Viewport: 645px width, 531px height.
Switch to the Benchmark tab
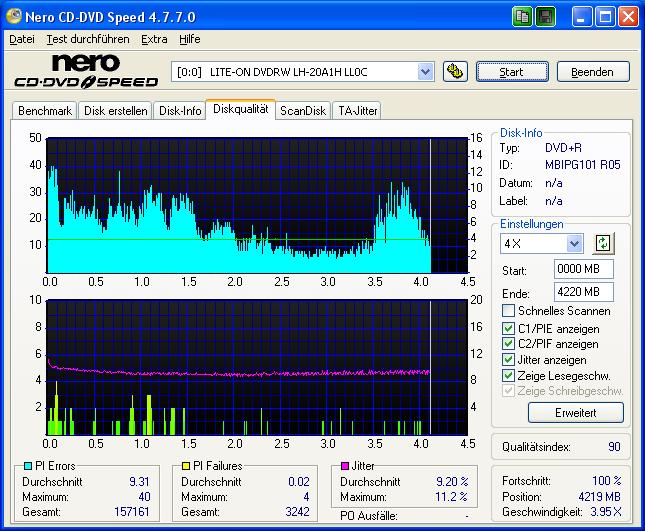45,111
